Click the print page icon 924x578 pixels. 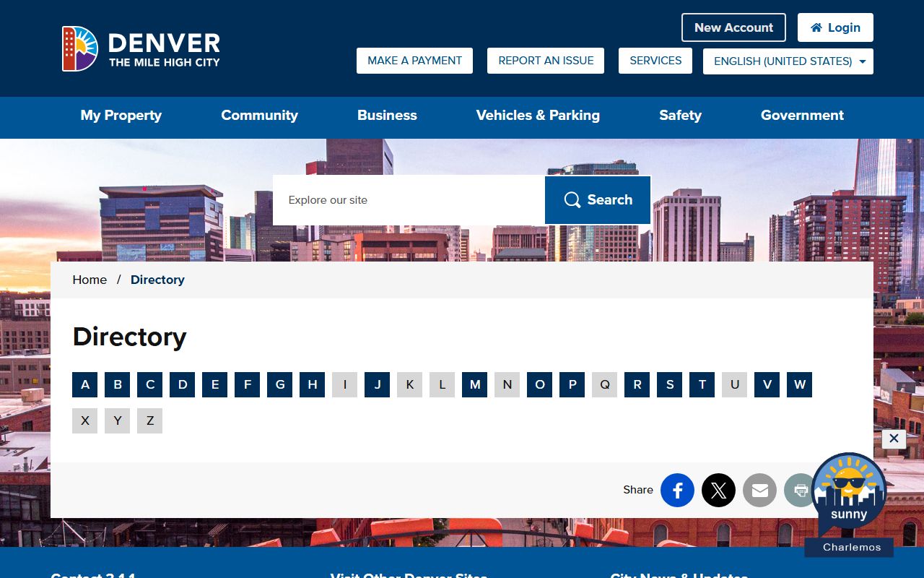(x=800, y=490)
